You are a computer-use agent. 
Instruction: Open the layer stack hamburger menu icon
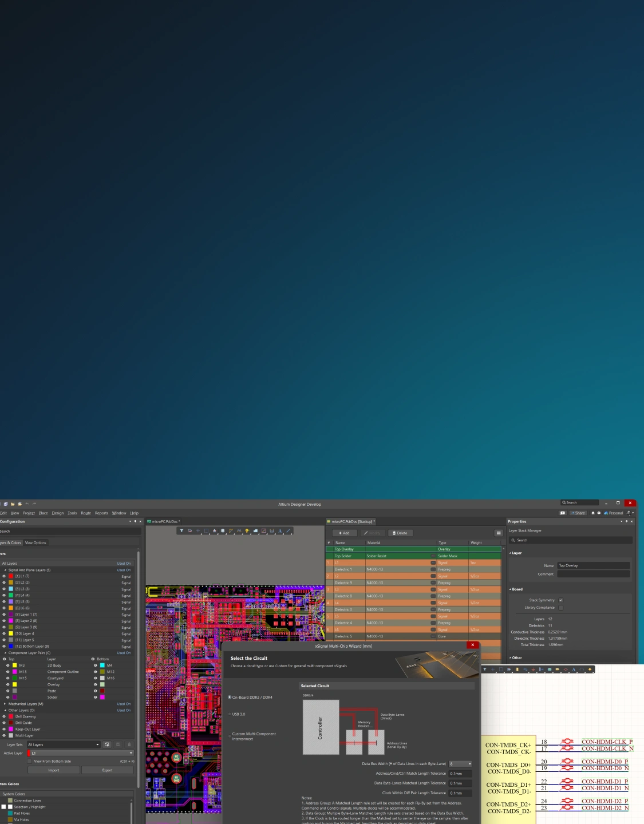[x=499, y=533]
